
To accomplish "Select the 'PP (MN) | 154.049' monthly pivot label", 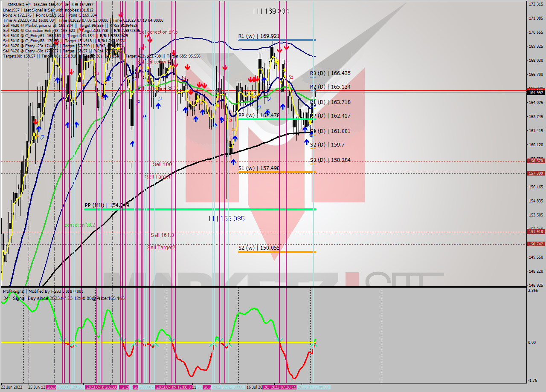I will click(107, 205).
